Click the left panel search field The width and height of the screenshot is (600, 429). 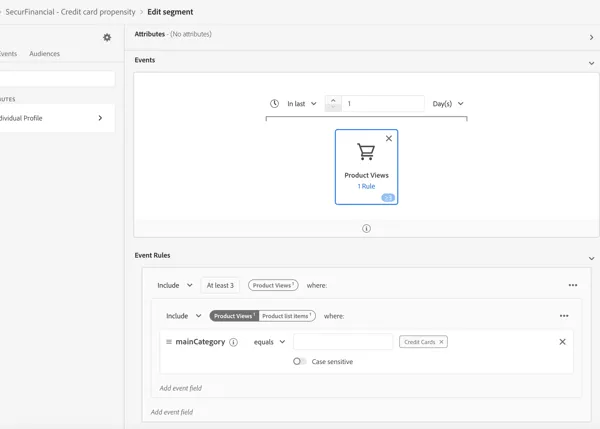pyautogui.click(x=57, y=78)
